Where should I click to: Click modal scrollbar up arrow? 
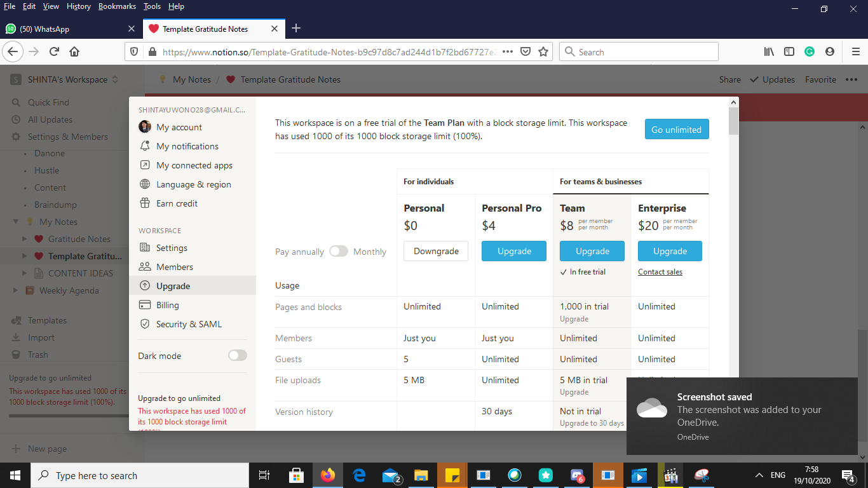[x=734, y=102]
